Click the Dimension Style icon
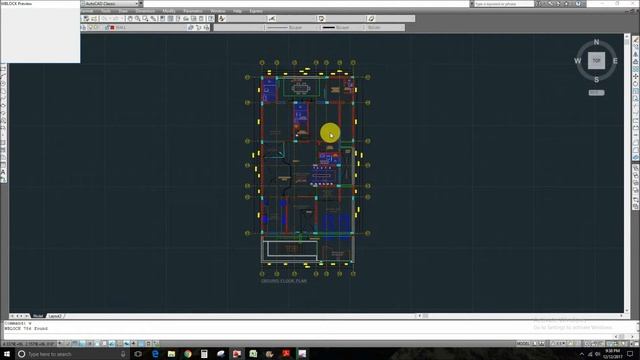640x360 pixels. pyautogui.click(x=272, y=19)
